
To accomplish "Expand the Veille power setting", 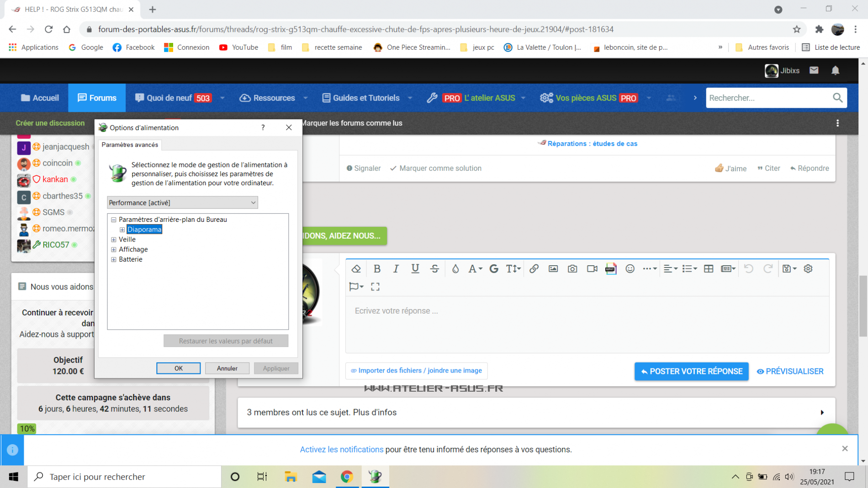I will pyautogui.click(x=114, y=240).
